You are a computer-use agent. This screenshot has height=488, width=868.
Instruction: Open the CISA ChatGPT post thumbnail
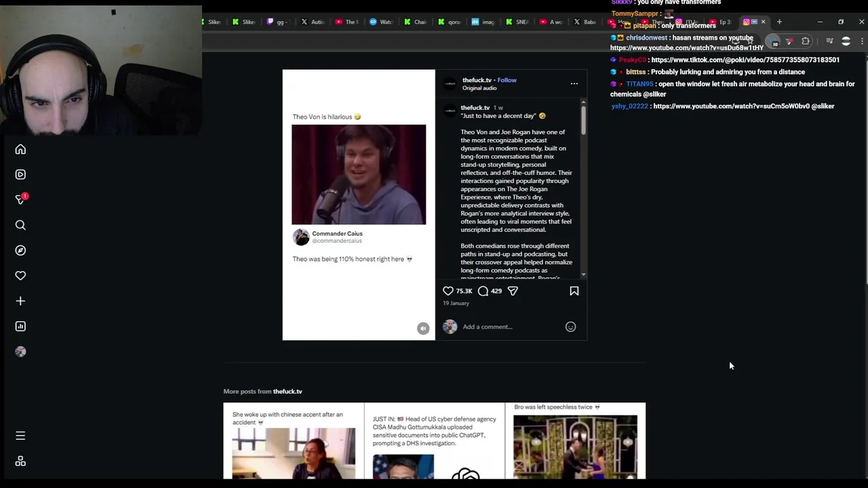[x=435, y=441]
